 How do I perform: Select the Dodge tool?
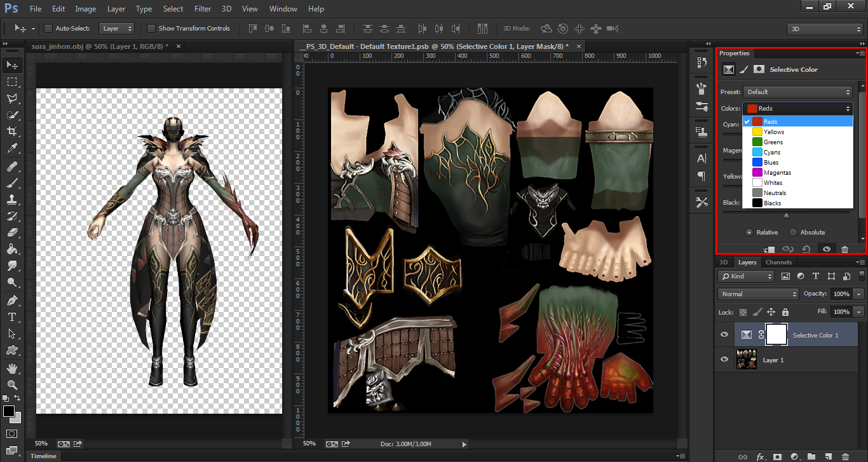click(12, 282)
